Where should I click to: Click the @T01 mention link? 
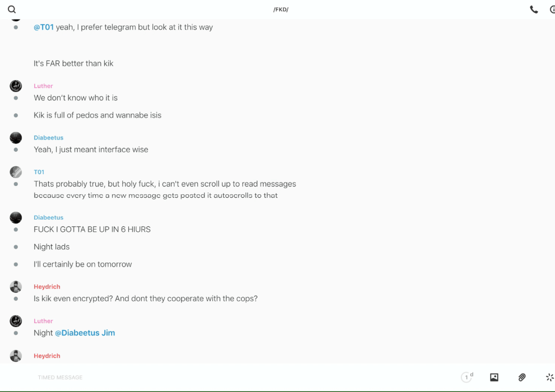click(44, 27)
